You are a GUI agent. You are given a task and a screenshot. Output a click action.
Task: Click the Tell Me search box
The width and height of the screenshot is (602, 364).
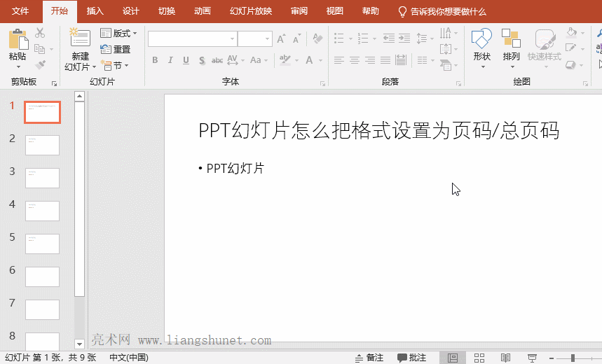tap(442, 11)
